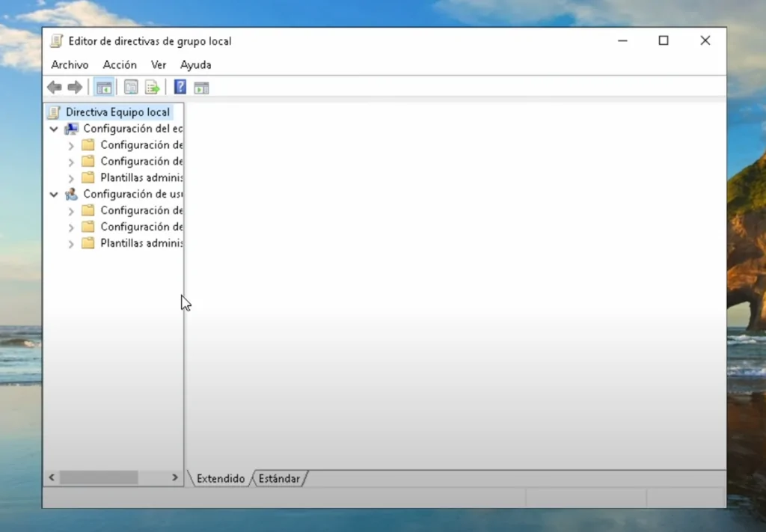Select Plantillas adminis label under Configuración de usuario
Viewport: 766px width, 532px height.
[x=141, y=242]
